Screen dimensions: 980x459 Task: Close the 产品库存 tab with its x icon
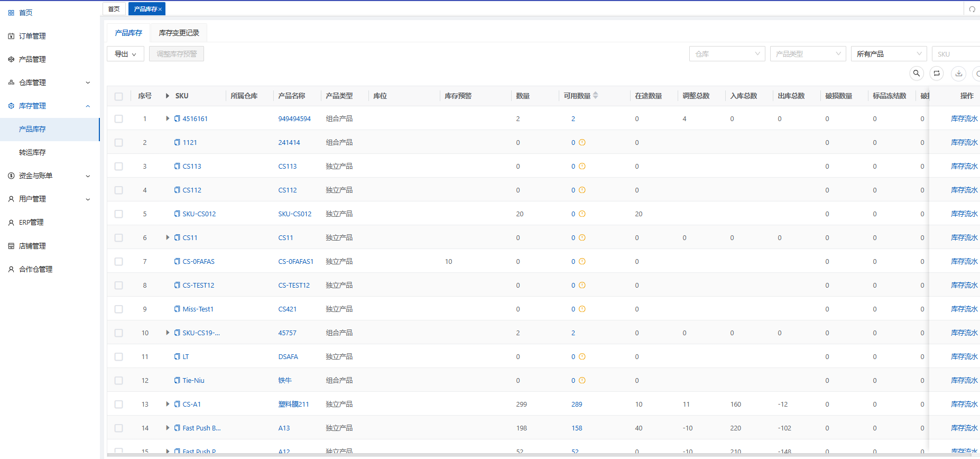click(x=160, y=9)
